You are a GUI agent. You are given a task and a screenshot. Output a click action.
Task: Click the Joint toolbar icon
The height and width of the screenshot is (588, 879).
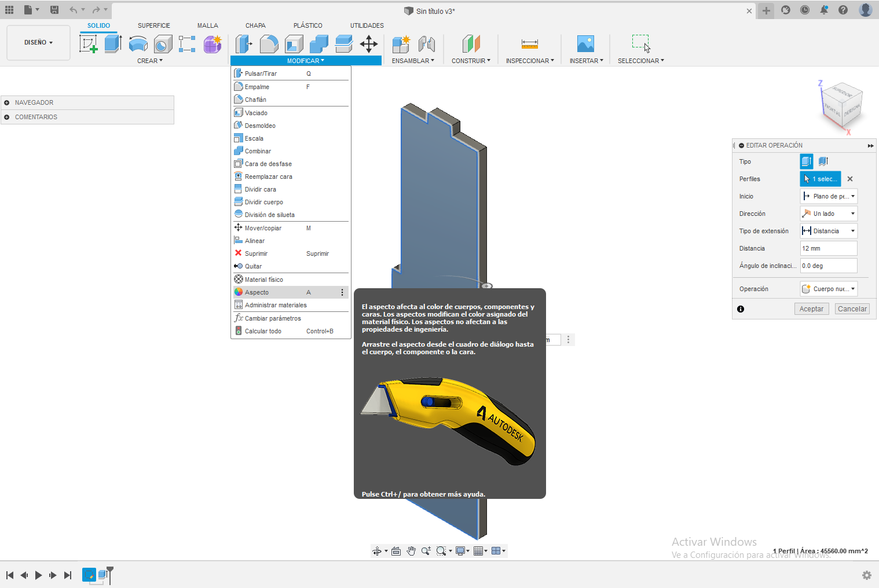(x=426, y=44)
